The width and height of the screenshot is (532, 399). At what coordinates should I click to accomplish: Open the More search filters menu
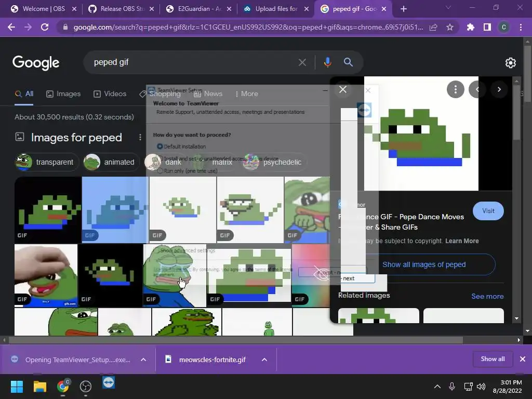tap(247, 94)
